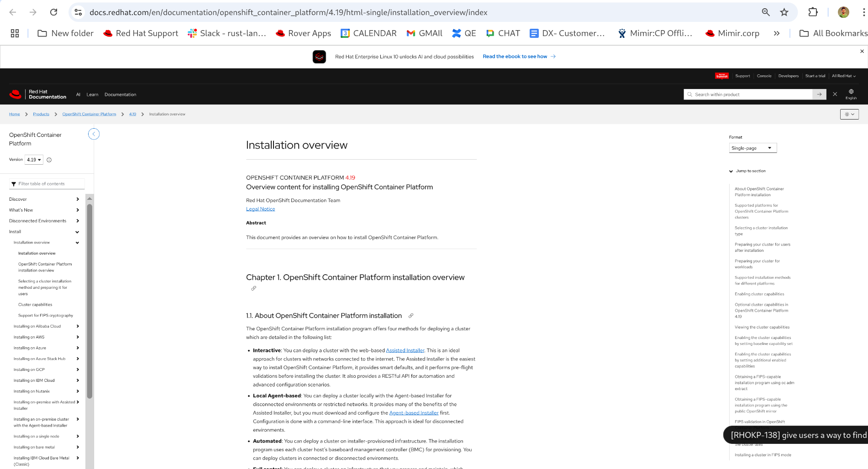Open the CALENDAR bookmark
This screenshot has width=868, height=469.
368,33
